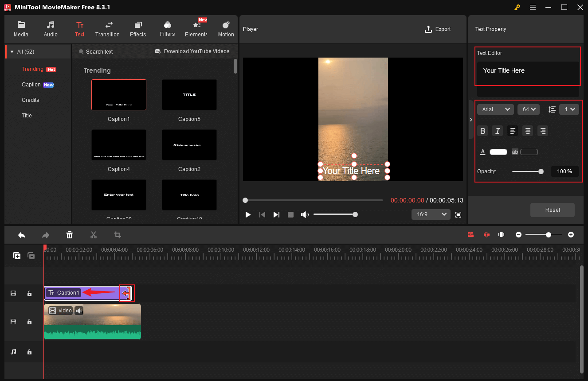
Task: Toggle bold formatting in Text Property
Action: [x=482, y=131]
